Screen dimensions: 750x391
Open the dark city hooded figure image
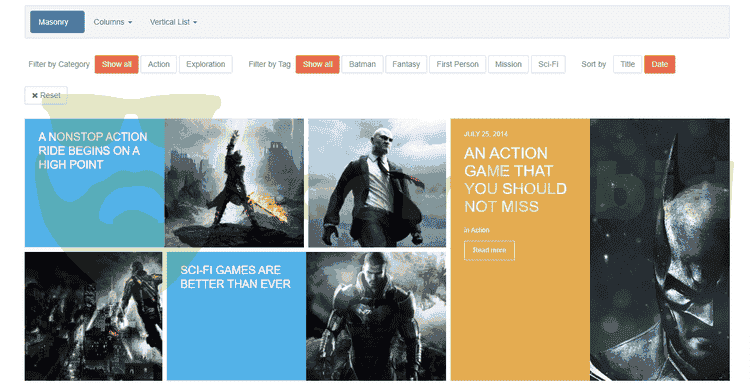(93, 316)
